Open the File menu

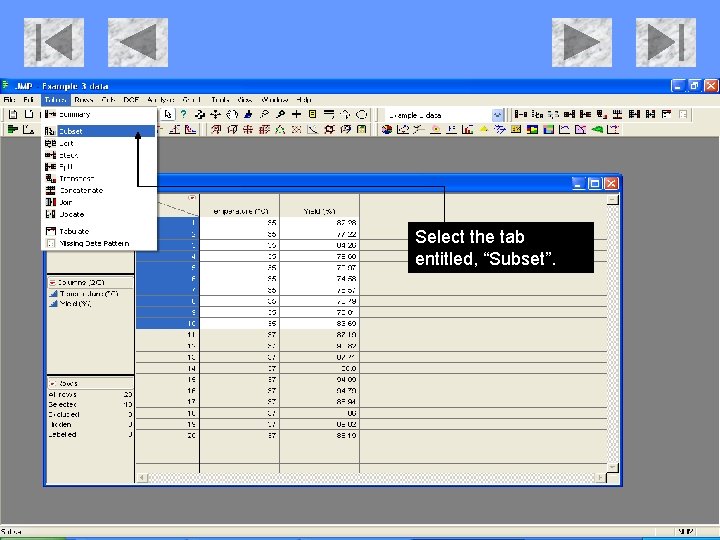tap(9, 100)
